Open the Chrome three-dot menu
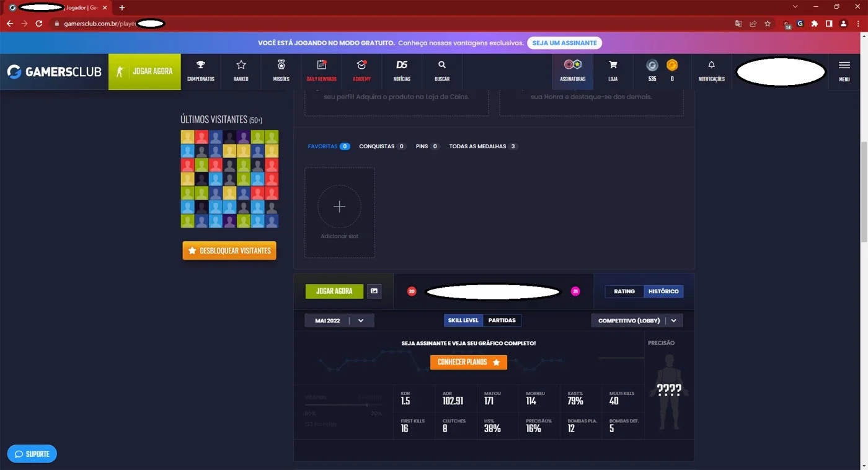 click(x=858, y=24)
